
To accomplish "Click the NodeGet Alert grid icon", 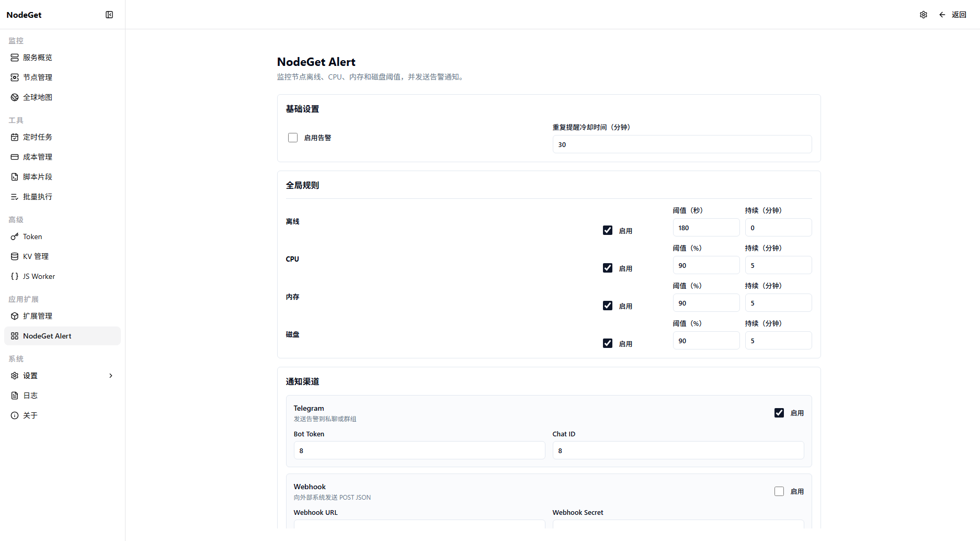I will 15,336.
